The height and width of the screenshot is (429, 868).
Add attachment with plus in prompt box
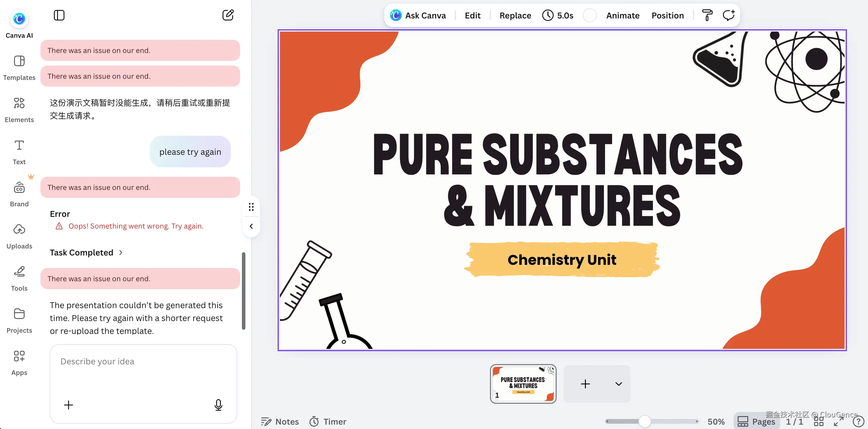[x=69, y=405]
